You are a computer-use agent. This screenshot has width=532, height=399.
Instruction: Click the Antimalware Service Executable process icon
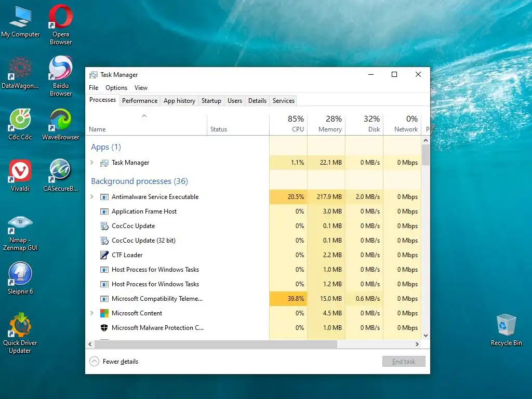tap(104, 197)
